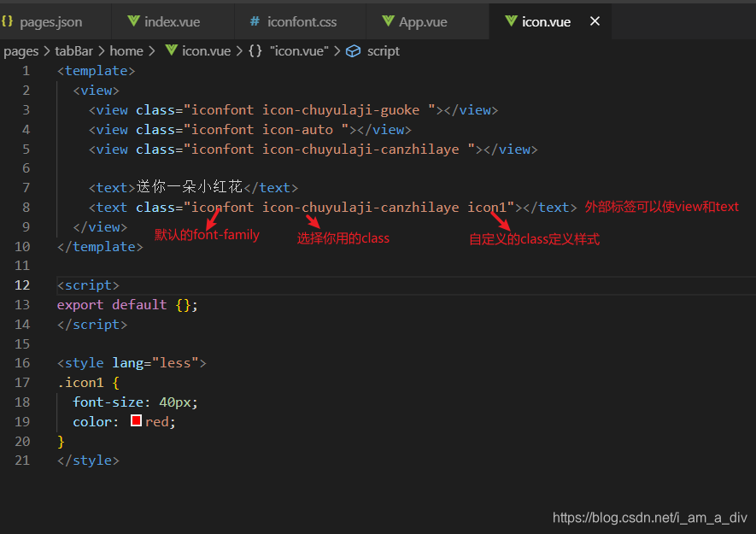Switch to the index.vue tab
The image size is (756, 534).
[x=173, y=21]
